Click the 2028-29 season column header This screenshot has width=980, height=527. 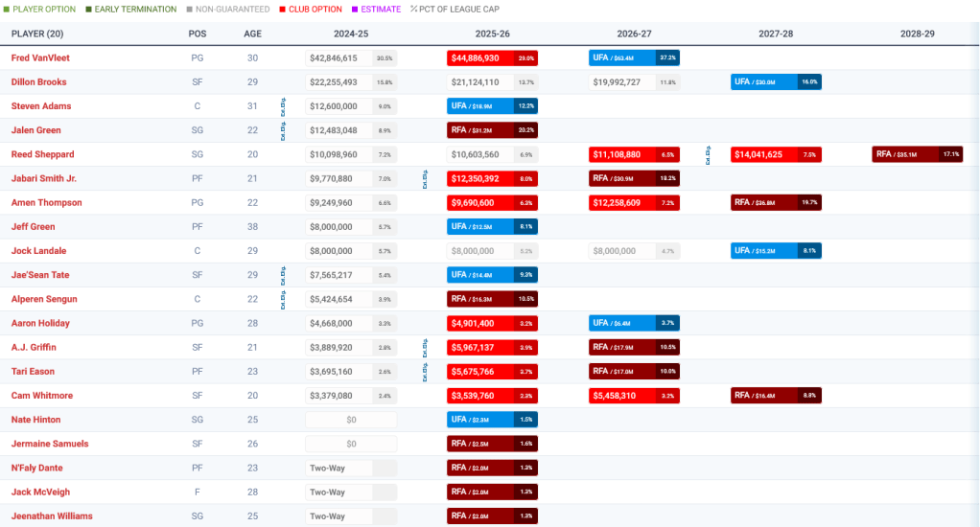(917, 34)
